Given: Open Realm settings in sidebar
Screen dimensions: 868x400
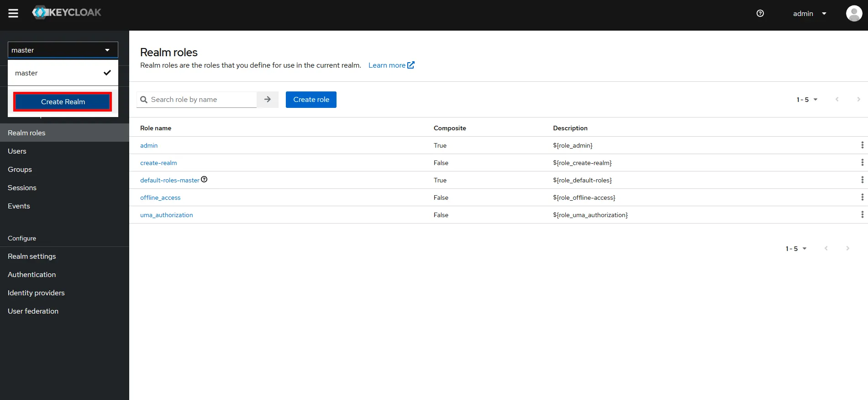Looking at the screenshot, I should [x=64, y=256].
